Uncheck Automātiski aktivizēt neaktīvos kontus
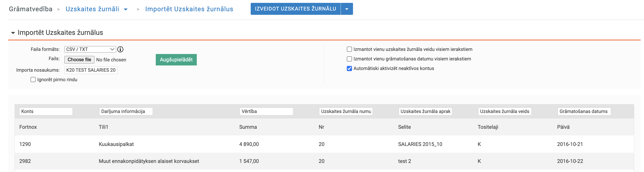Screen dimensions: 644x172 point(349,68)
